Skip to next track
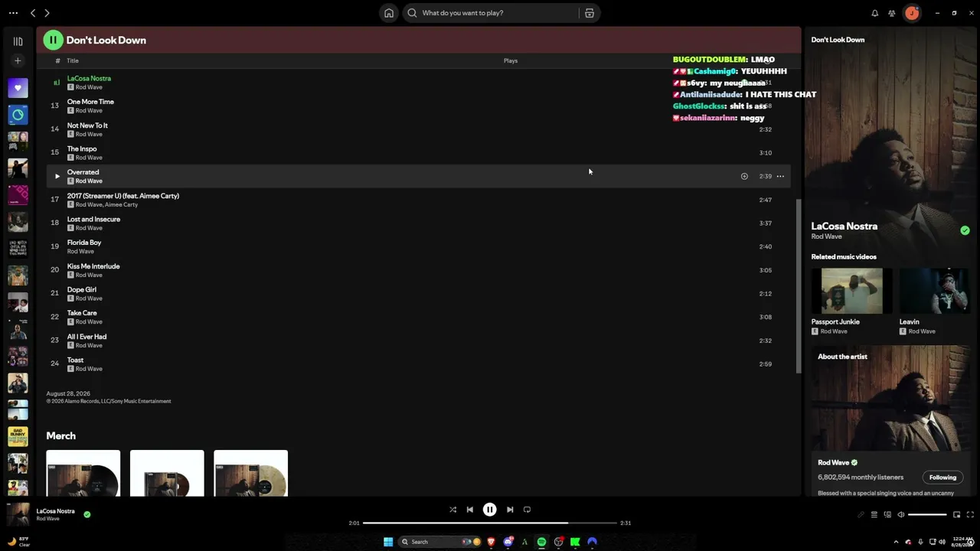The width and height of the screenshot is (980, 551). pyautogui.click(x=510, y=510)
